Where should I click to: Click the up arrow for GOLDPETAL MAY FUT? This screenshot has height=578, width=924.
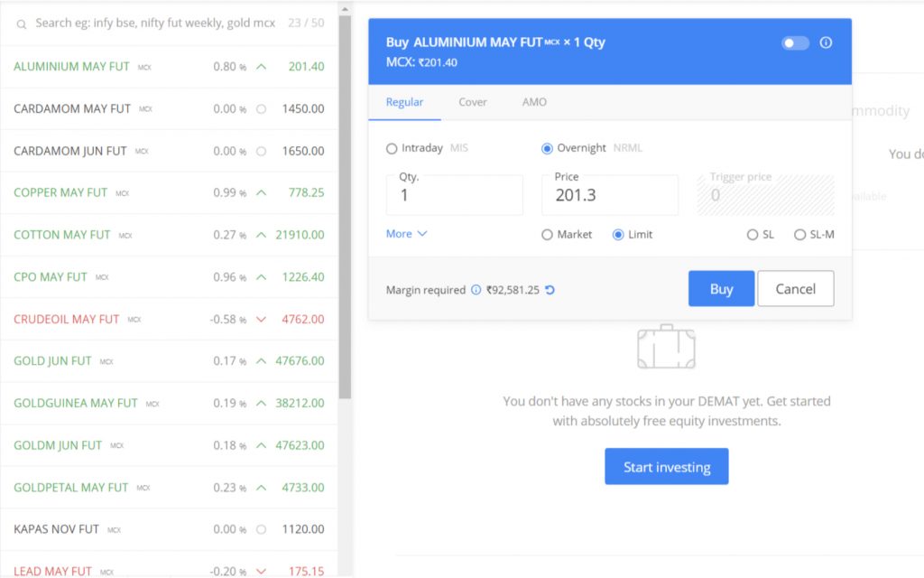(261, 488)
